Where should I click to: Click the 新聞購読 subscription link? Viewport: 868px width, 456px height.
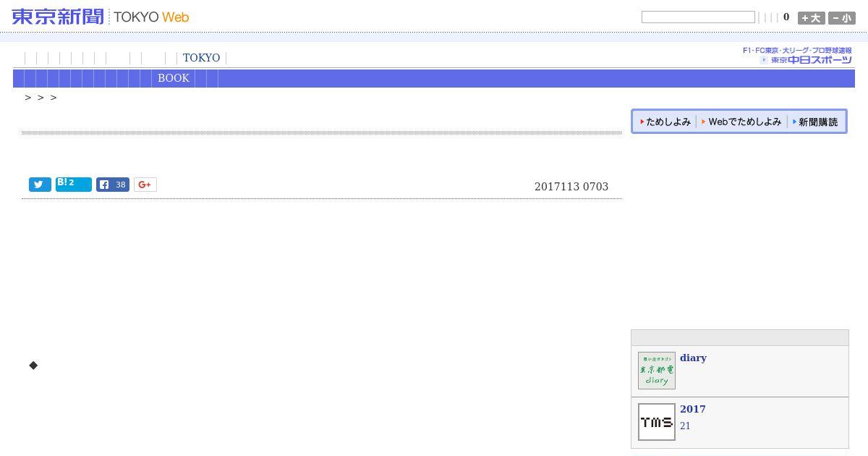click(815, 122)
